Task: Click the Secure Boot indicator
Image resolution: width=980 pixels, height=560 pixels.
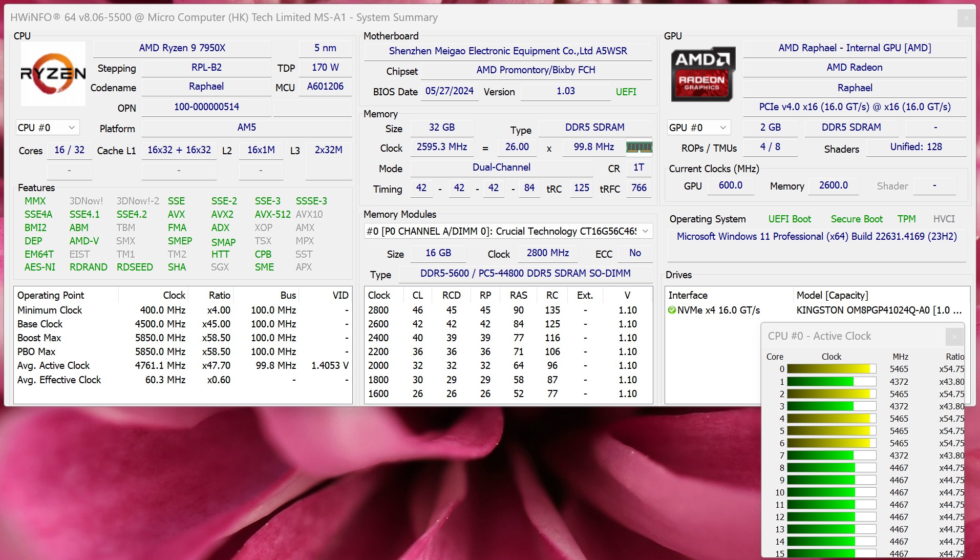Action: click(856, 219)
